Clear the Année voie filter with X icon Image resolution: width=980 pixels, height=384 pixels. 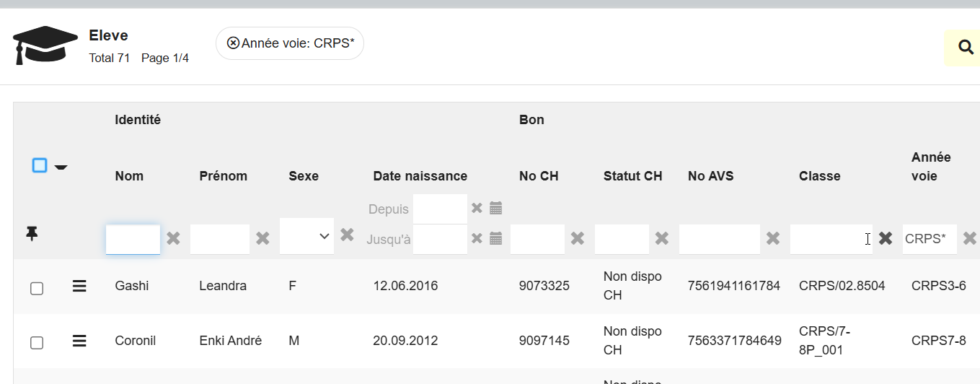point(970,238)
